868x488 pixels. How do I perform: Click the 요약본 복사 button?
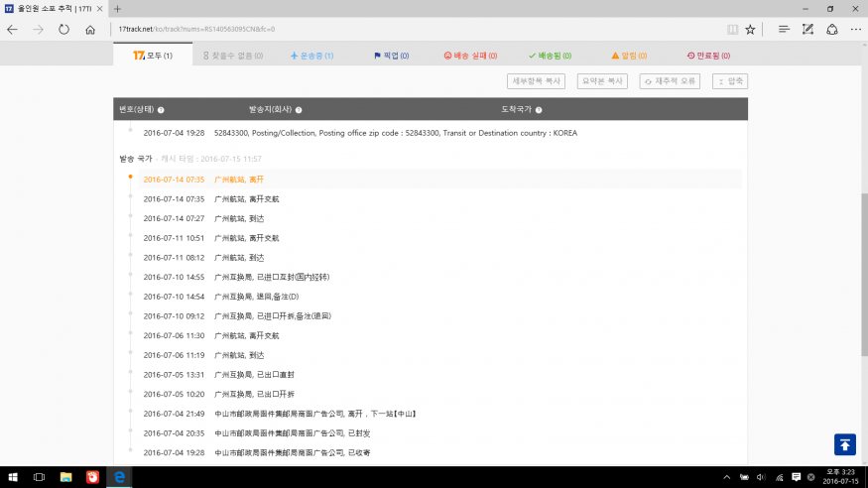[602, 81]
